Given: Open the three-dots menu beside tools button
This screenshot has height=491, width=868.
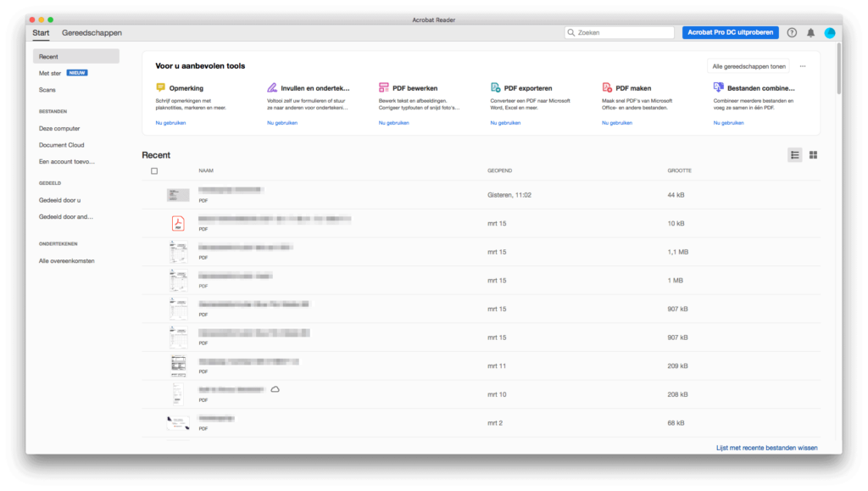Looking at the screenshot, I should pyautogui.click(x=803, y=65).
